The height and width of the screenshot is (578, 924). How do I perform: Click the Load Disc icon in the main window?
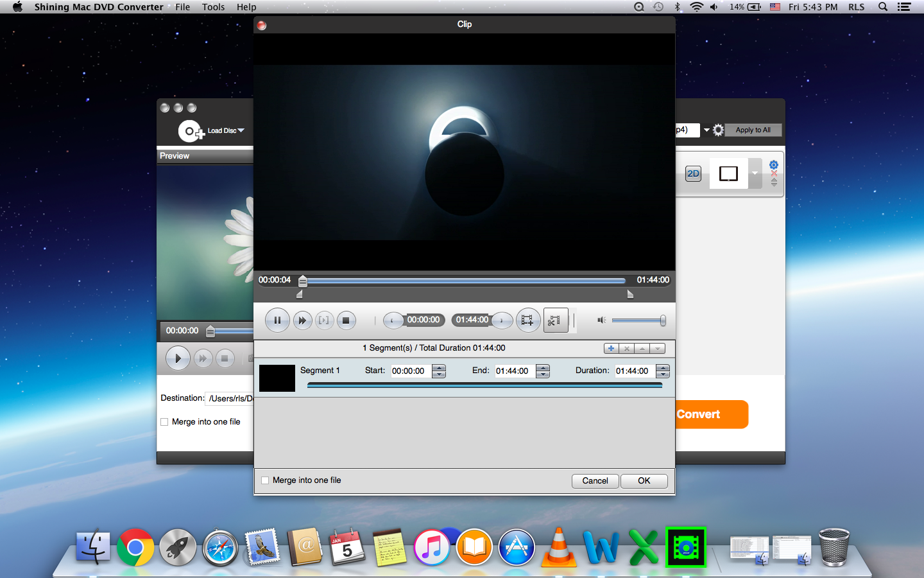point(191,131)
